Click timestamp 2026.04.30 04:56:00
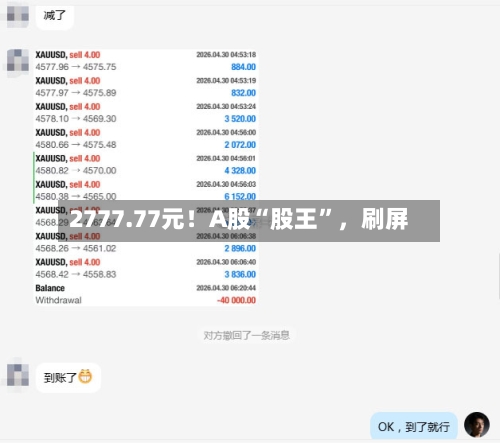 pos(226,133)
